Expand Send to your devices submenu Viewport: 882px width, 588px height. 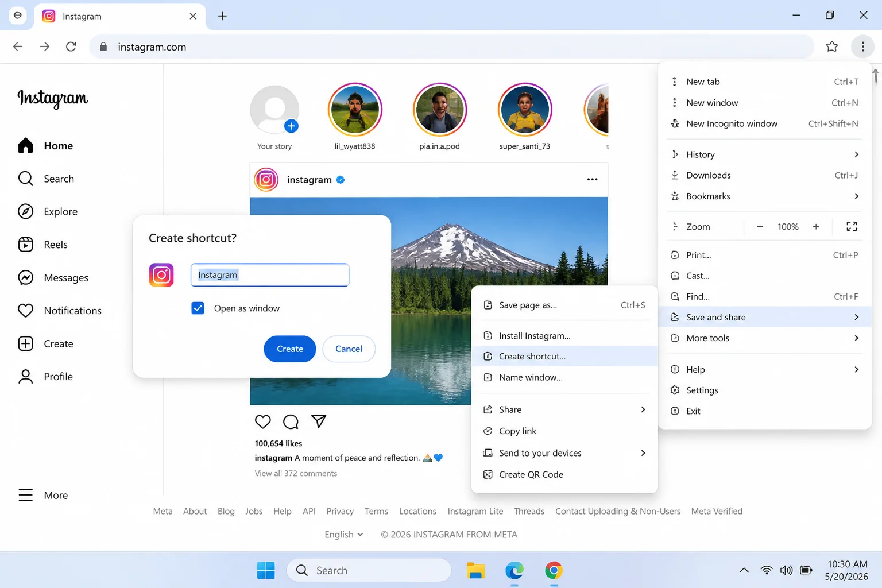pyautogui.click(x=564, y=453)
